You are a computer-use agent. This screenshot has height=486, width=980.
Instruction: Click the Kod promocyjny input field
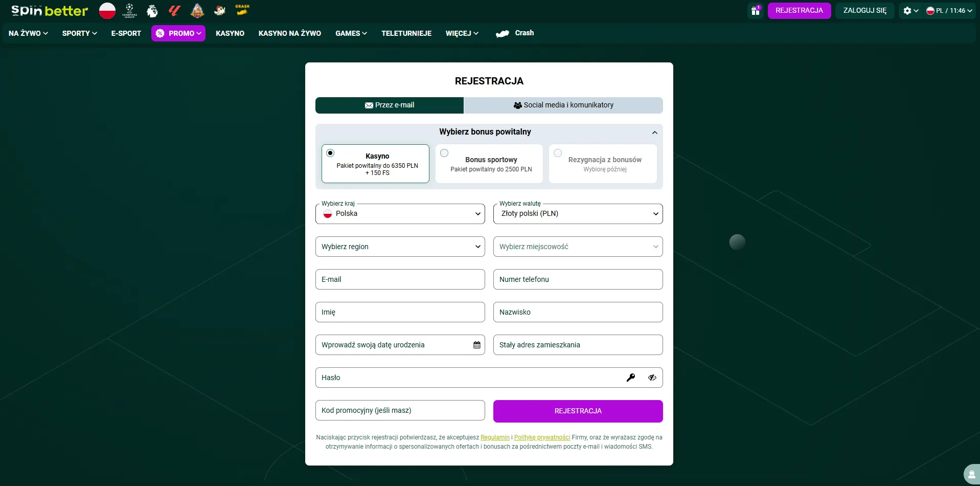(x=400, y=410)
